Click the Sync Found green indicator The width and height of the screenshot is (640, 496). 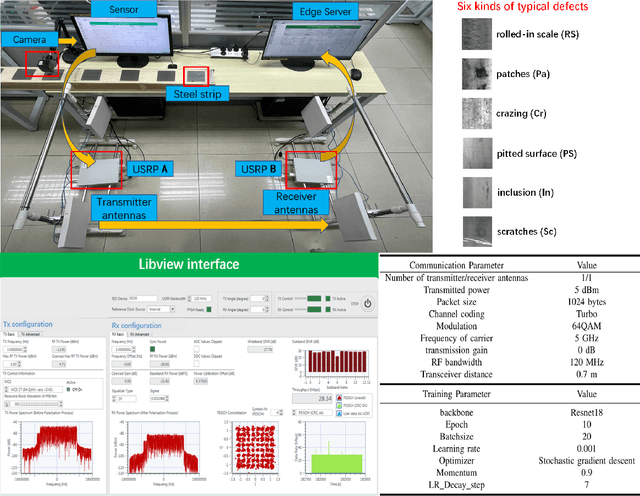click(x=152, y=349)
